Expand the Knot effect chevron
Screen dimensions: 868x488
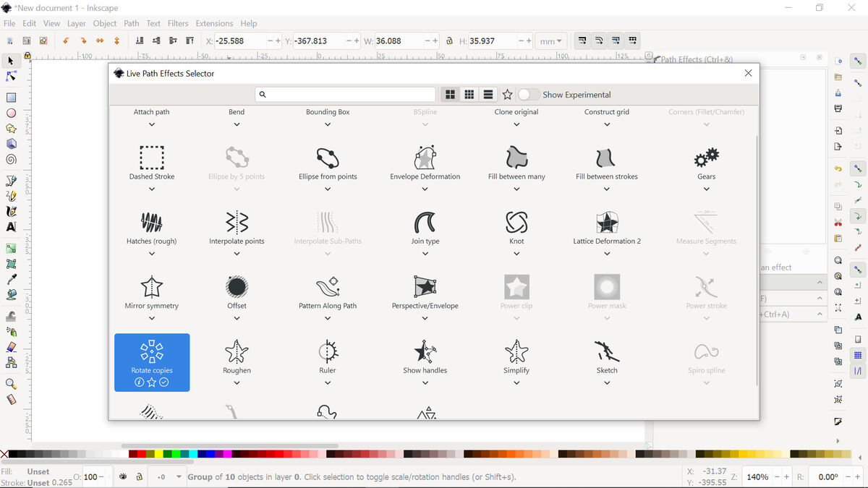point(516,254)
